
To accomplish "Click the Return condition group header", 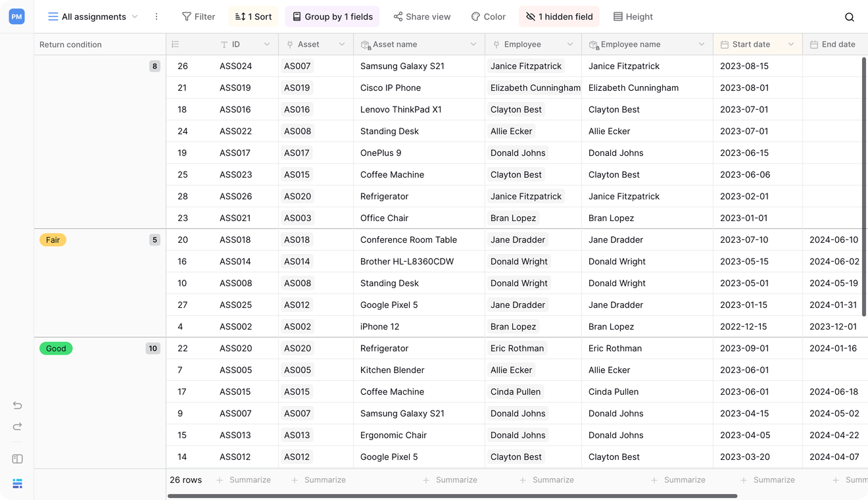I will pyautogui.click(x=100, y=44).
